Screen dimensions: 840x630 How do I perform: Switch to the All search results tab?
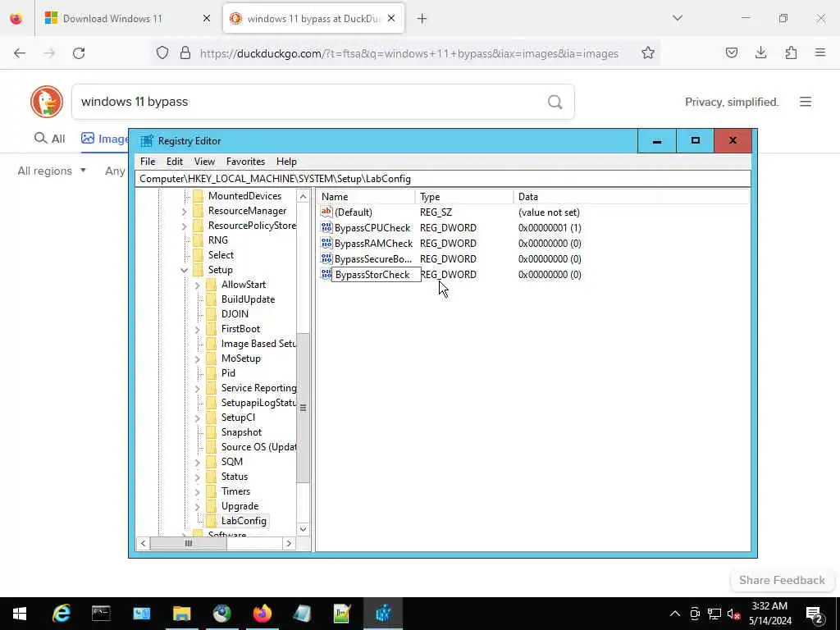point(49,139)
